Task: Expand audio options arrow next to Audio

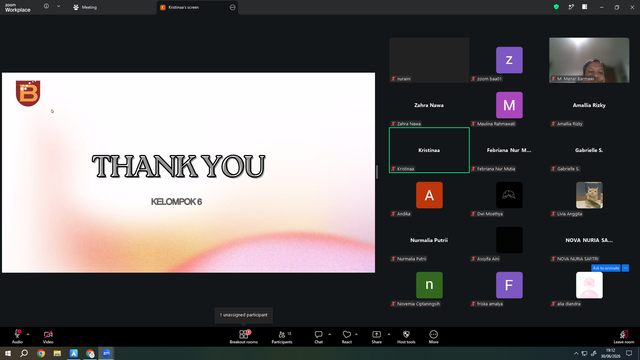Action: (28, 334)
